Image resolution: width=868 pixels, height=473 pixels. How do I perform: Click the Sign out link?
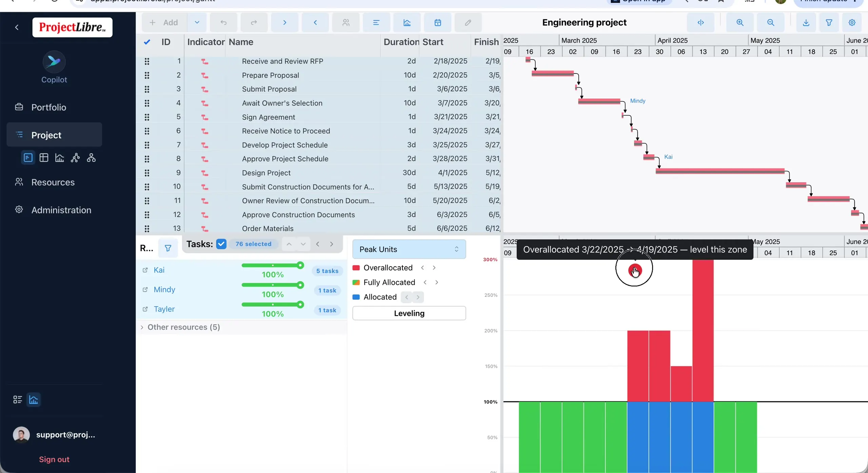[x=54, y=459]
